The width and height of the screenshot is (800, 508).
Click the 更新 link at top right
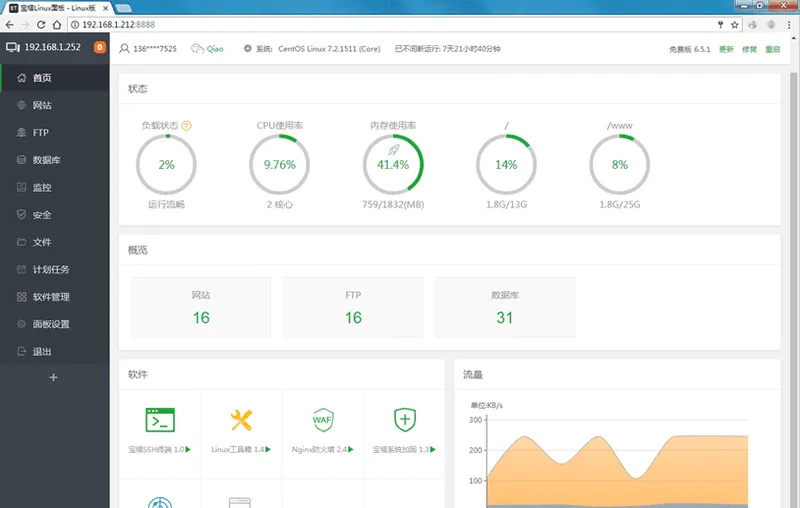click(726, 49)
